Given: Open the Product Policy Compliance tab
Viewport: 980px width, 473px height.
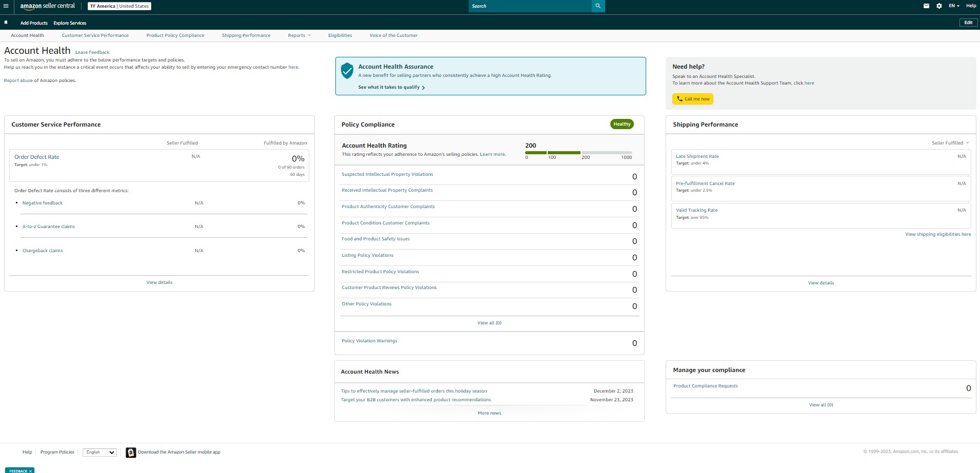Looking at the screenshot, I should [175, 35].
